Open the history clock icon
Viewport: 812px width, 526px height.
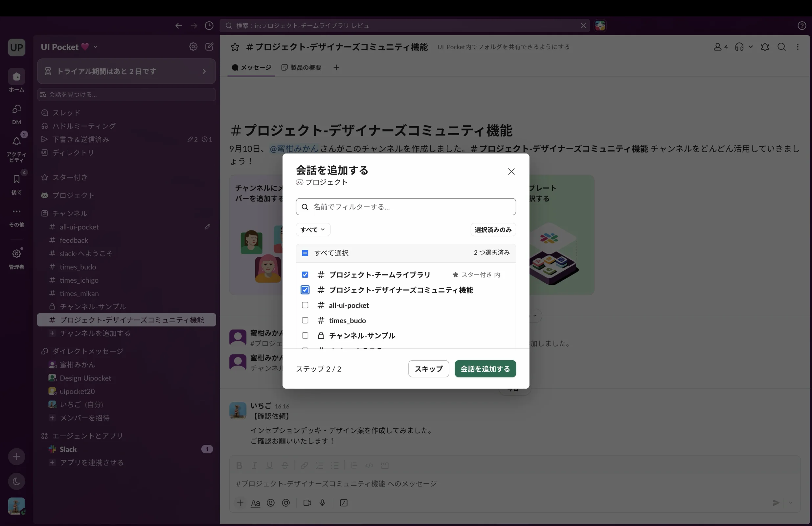[x=209, y=26]
